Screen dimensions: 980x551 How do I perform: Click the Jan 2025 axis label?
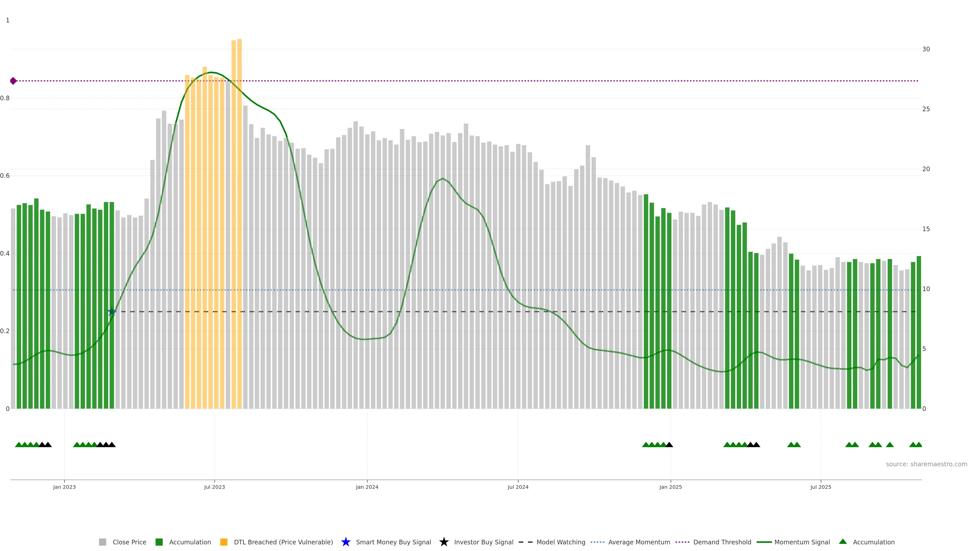671,487
